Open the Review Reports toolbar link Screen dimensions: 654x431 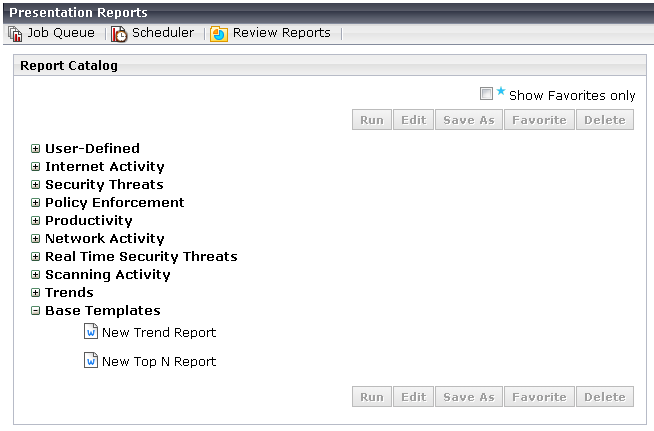(282, 33)
